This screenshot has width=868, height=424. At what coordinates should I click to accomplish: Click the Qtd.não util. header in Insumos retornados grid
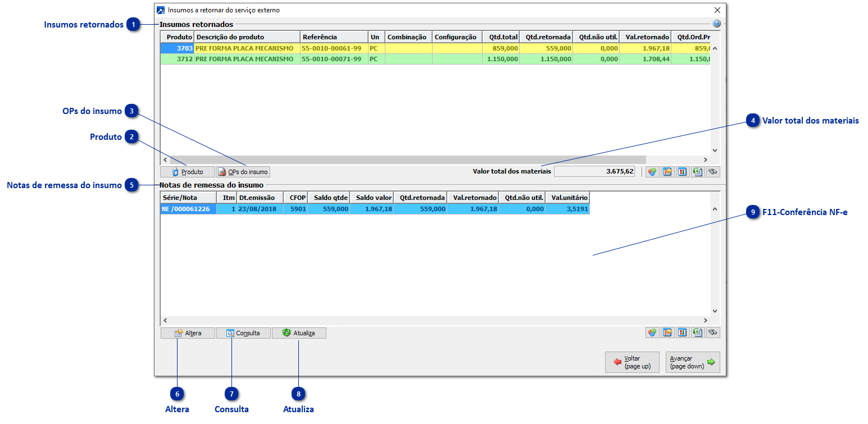click(x=596, y=37)
